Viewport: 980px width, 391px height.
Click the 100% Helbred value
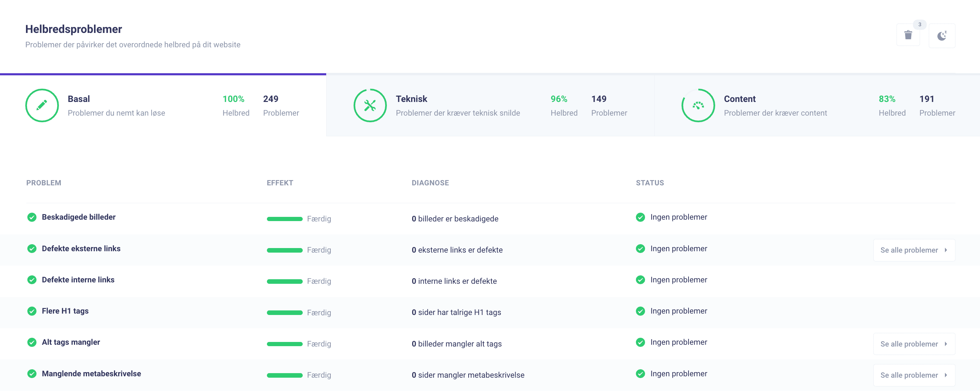pyautogui.click(x=233, y=99)
